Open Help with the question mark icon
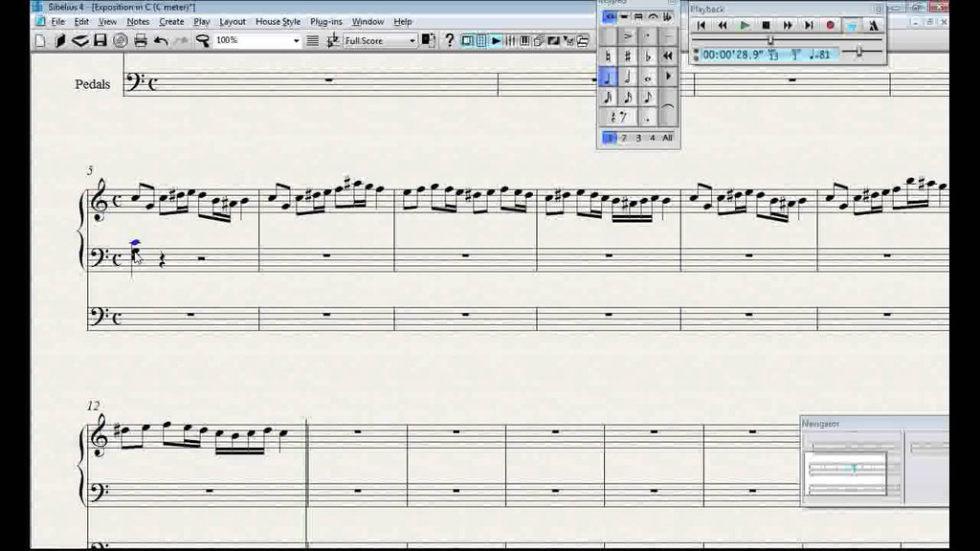980x551 pixels. click(x=449, y=40)
